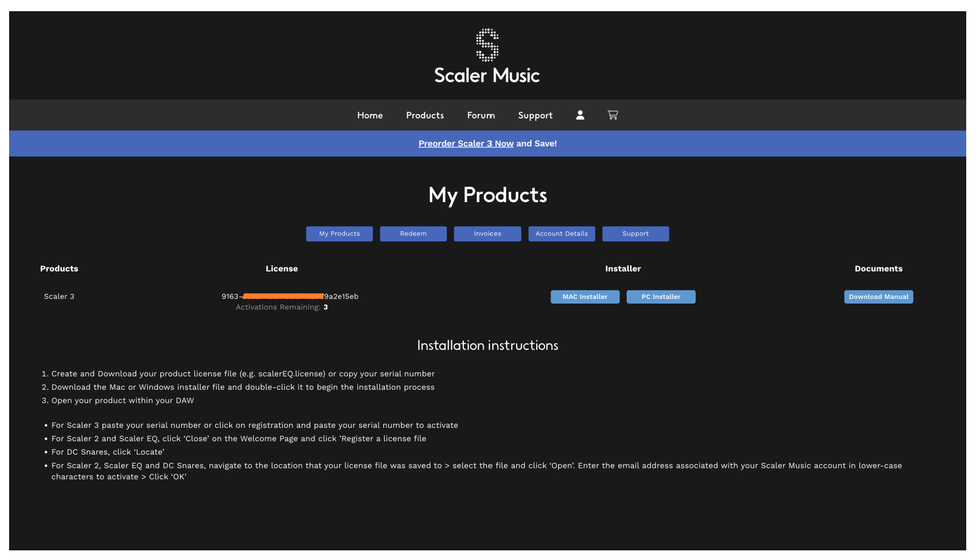Click the License column header
This screenshot has height=560, width=978.
pyautogui.click(x=282, y=269)
